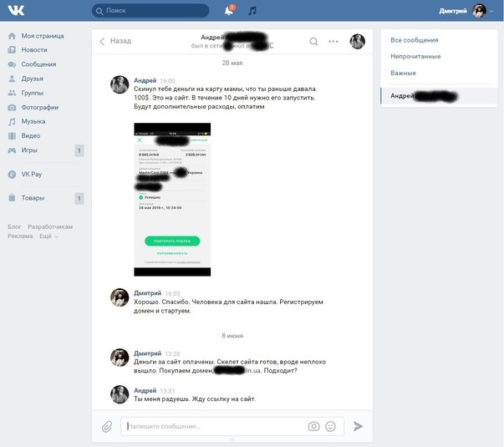Viewport: 504px width, 447px height.
Task: Open the payment screenshot attachment
Action: pyautogui.click(x=172, y=199)
